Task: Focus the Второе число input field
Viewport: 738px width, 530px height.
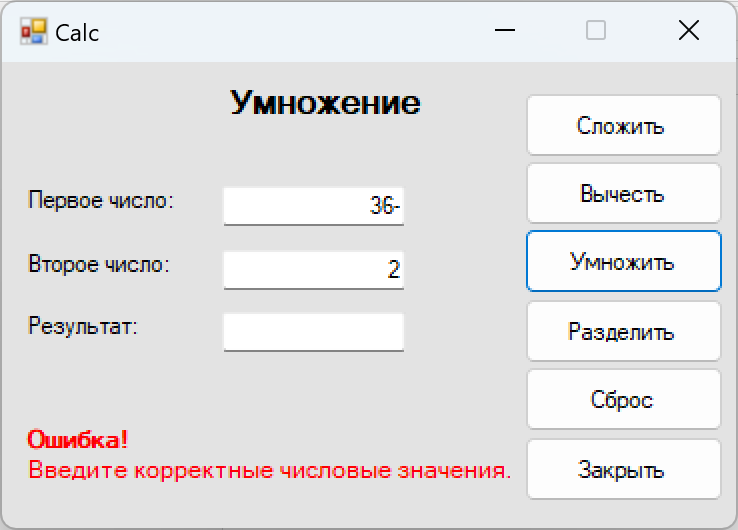Action: coord(313,270)
